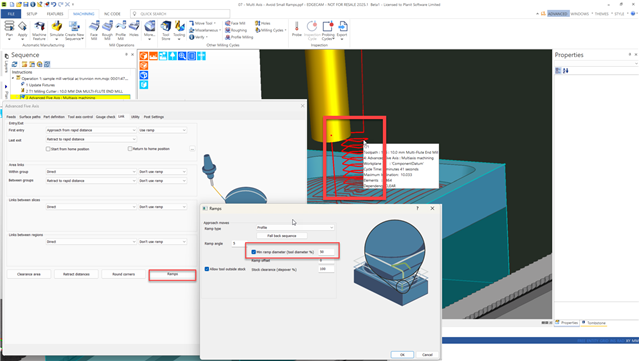The image size is (639, 361).
Task: Open Between groups retract dropdown
Action: [91, 180]
